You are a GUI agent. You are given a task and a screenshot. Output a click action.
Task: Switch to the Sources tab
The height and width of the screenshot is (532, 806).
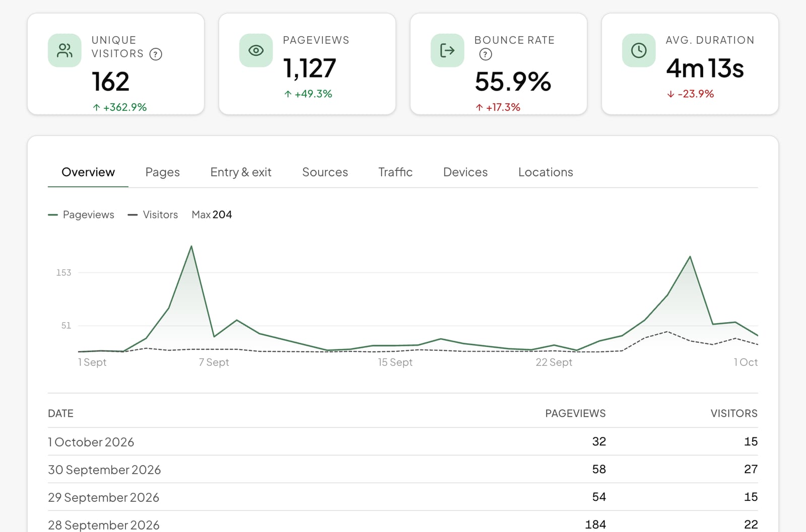[x=325, y=172]
